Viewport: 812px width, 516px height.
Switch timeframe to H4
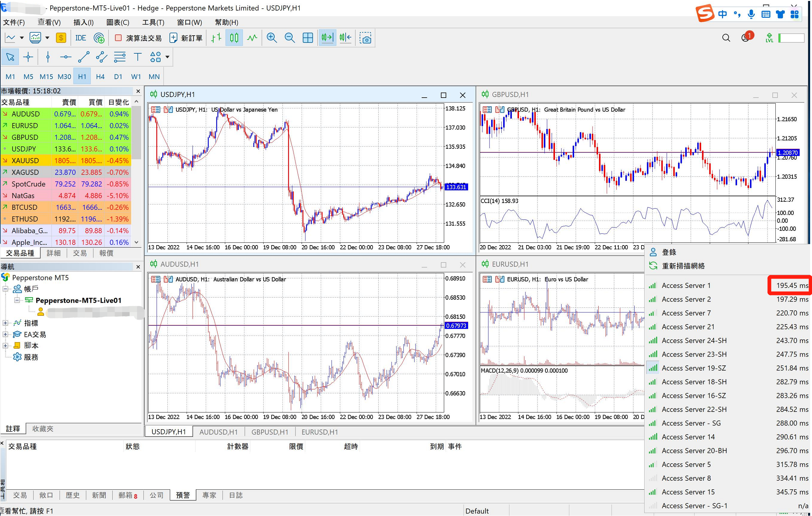pos(100,77)
